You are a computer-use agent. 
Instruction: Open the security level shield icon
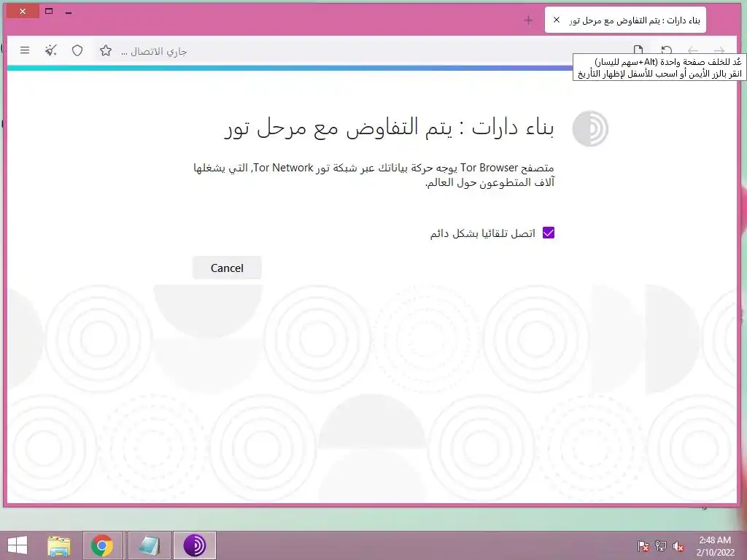[77, 50]
